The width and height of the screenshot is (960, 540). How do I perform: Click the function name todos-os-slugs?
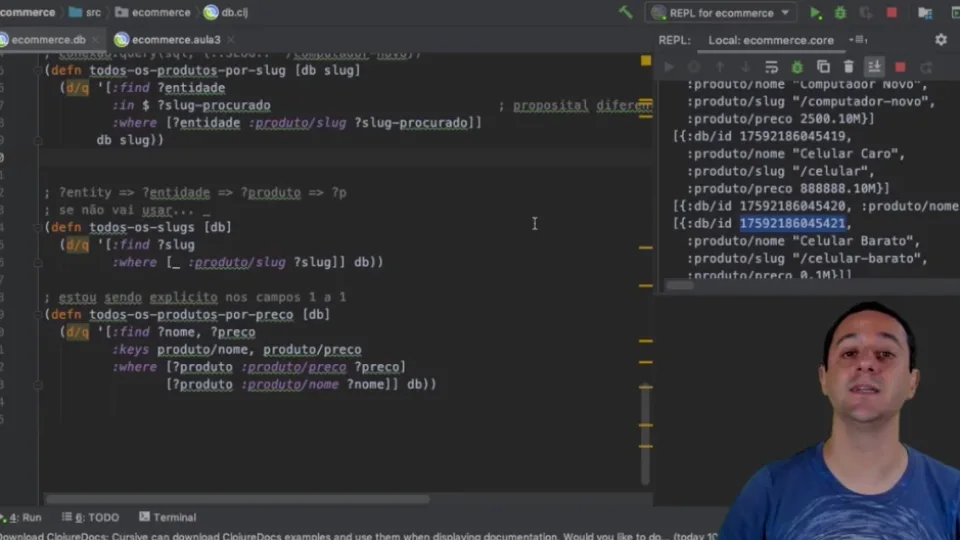[x=142, y=227]
